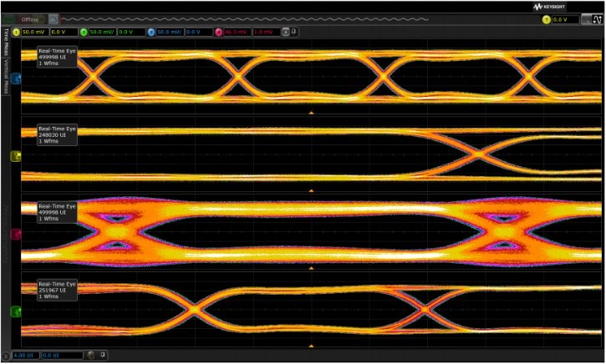Edit the 0.0 UI horizontal position field

click(x=62, y=355)
